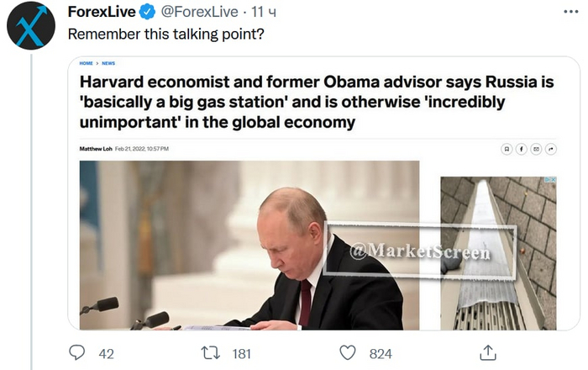Share the article on Facebook
588x370 pixels.
(521, 149)
